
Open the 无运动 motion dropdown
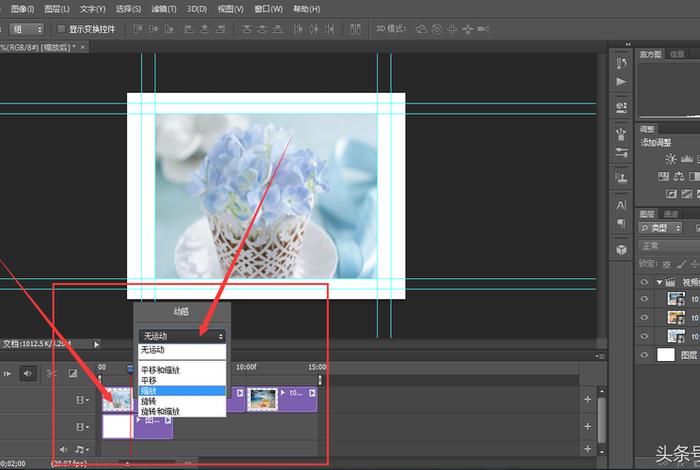point(182,336)
